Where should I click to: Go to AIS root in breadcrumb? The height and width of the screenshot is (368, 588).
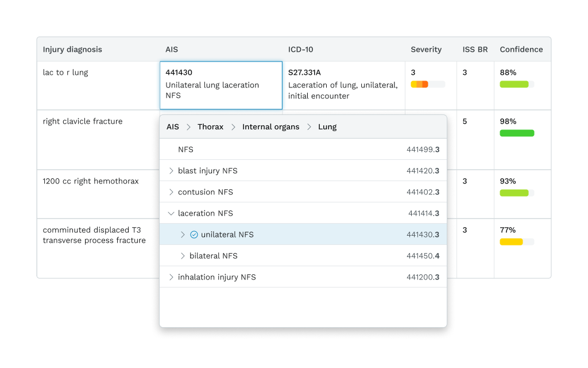point(173,127)
